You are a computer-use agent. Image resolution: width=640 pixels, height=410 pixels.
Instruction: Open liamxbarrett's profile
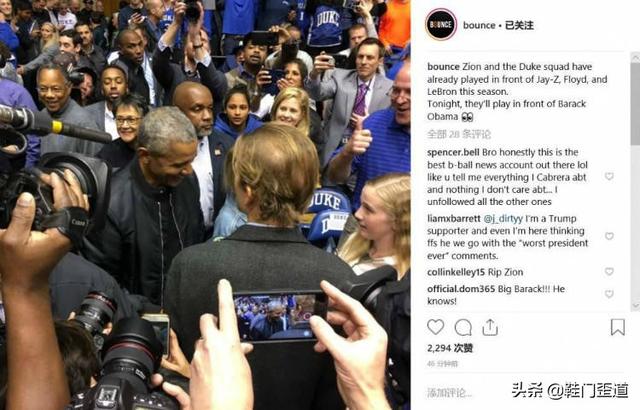coord(453,219)
